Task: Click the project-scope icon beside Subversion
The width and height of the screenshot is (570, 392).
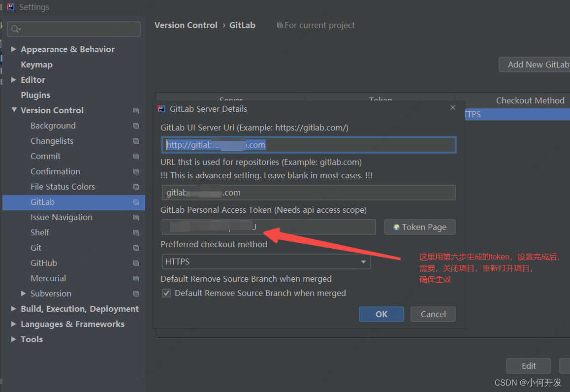Action: [136, 294]
